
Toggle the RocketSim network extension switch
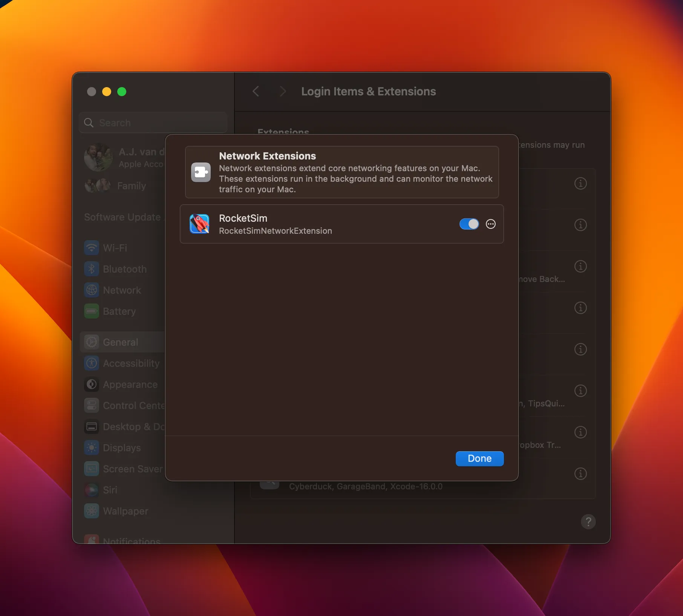point(469,224)
